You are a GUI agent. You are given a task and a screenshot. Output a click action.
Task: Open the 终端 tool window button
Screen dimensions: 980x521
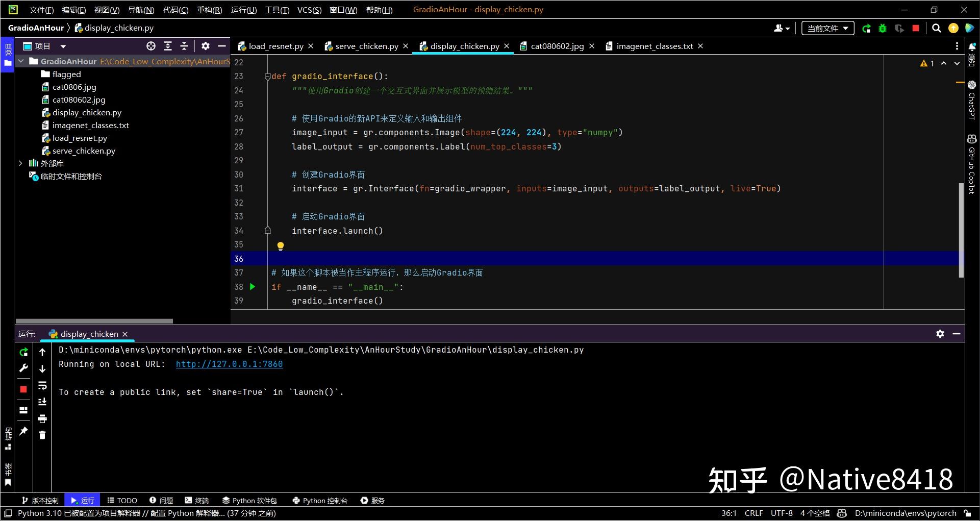197,501
